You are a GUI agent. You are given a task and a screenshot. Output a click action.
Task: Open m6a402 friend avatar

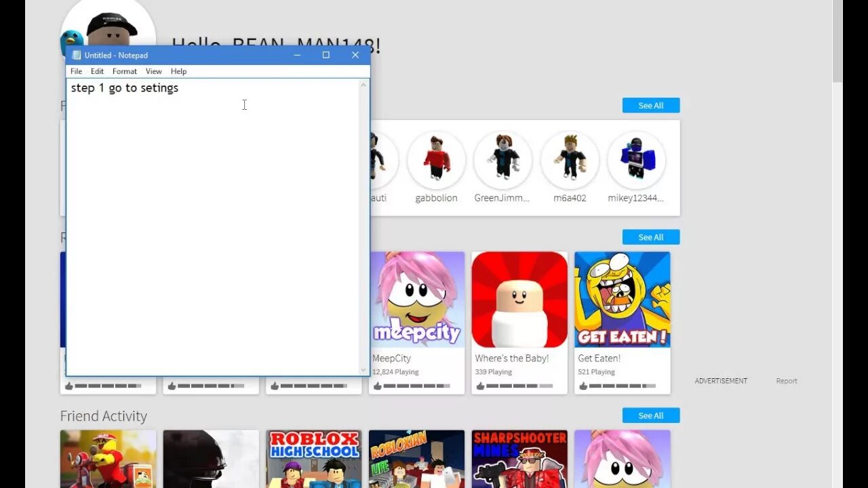click(x=570, y=160)
